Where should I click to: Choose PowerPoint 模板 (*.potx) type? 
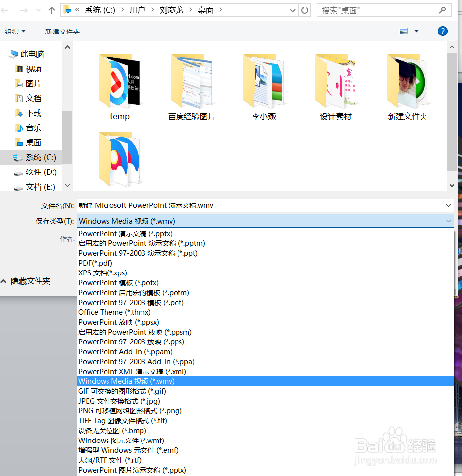point(265,283)
